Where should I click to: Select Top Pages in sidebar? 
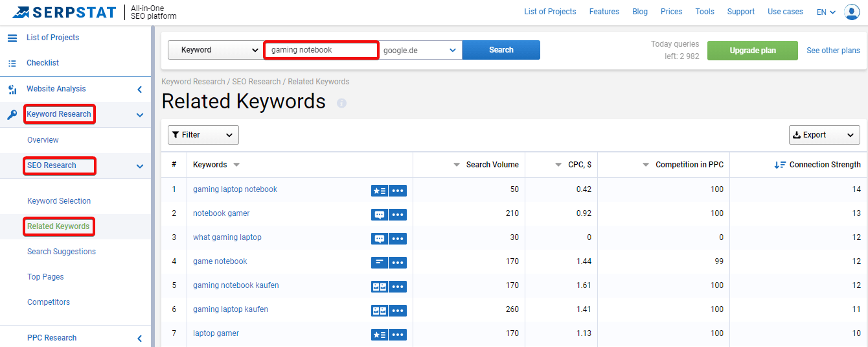(45, 277)
